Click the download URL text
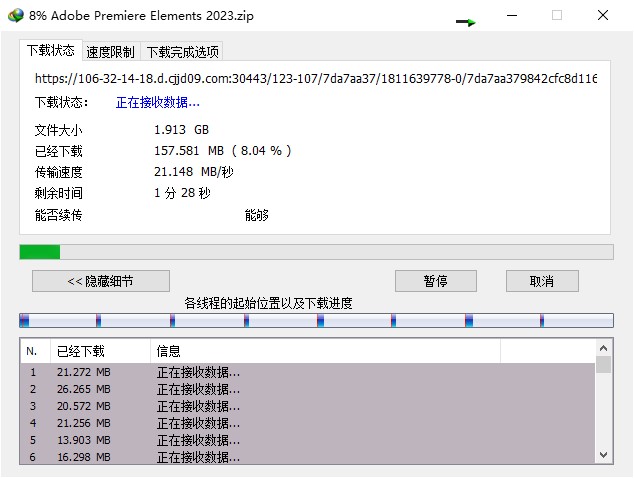Image resolution: width=634 pixels, height=478 pixels. point(316,77)
